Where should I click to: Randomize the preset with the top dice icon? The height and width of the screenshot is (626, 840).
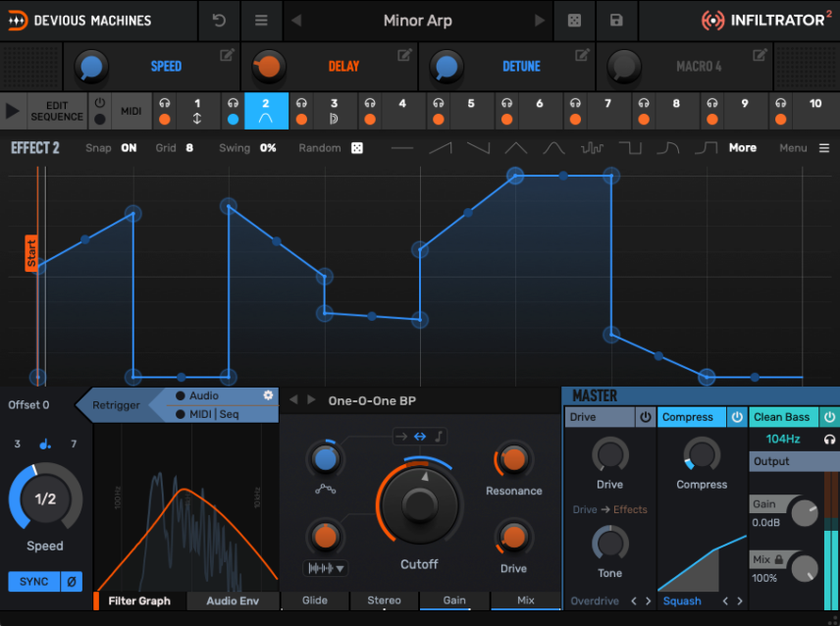click(574, 21)
